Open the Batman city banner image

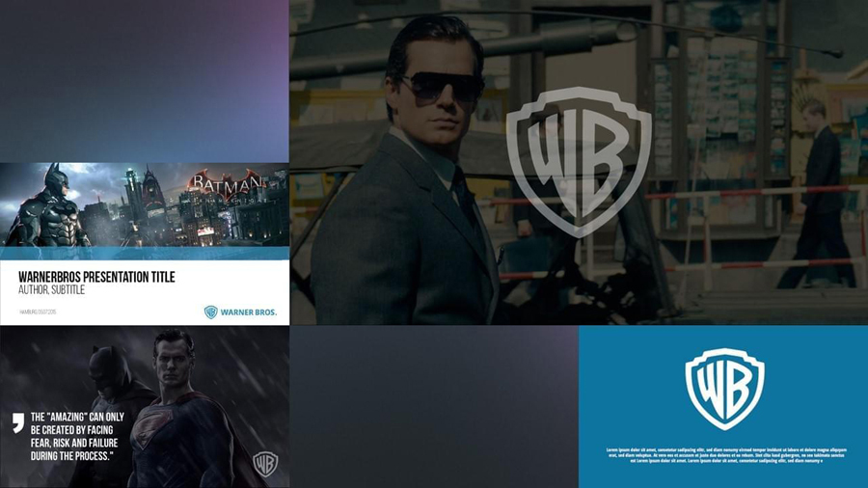(145, 204)
